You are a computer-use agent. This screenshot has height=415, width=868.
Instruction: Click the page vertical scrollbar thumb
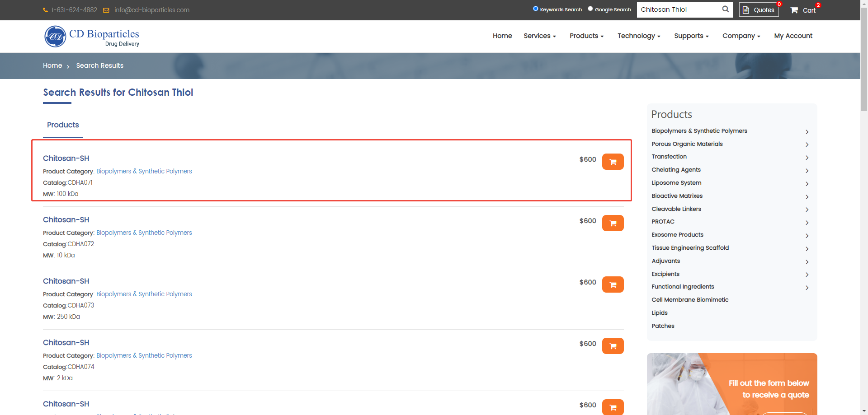pos(864,59)
